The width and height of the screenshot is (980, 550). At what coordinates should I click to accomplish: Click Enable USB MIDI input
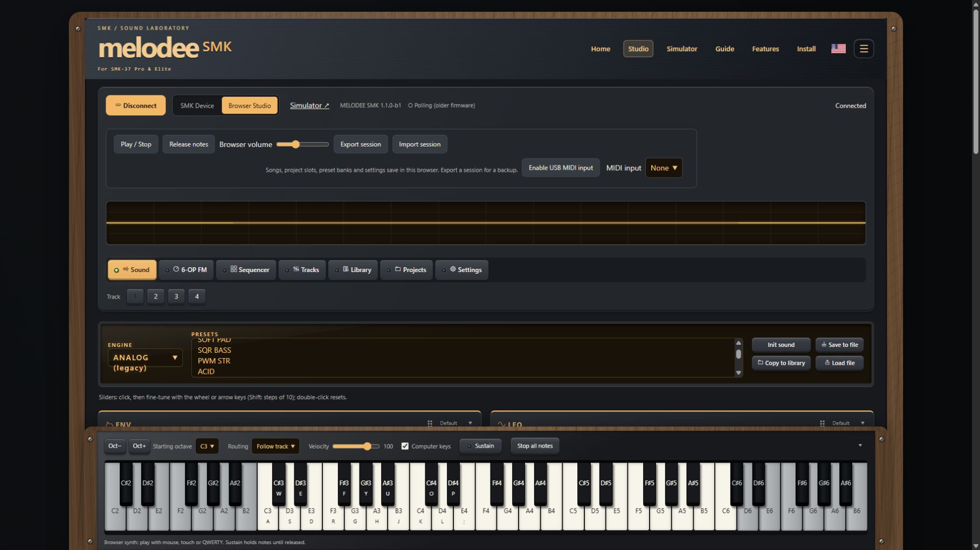pyautogui.click(x=561, y=168)
